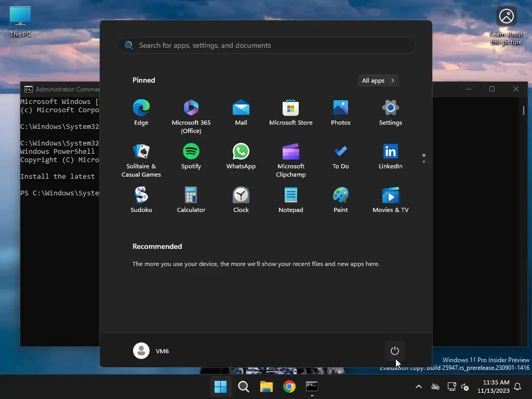
Task: Click Learn about this picture icon
Action: 506,25
